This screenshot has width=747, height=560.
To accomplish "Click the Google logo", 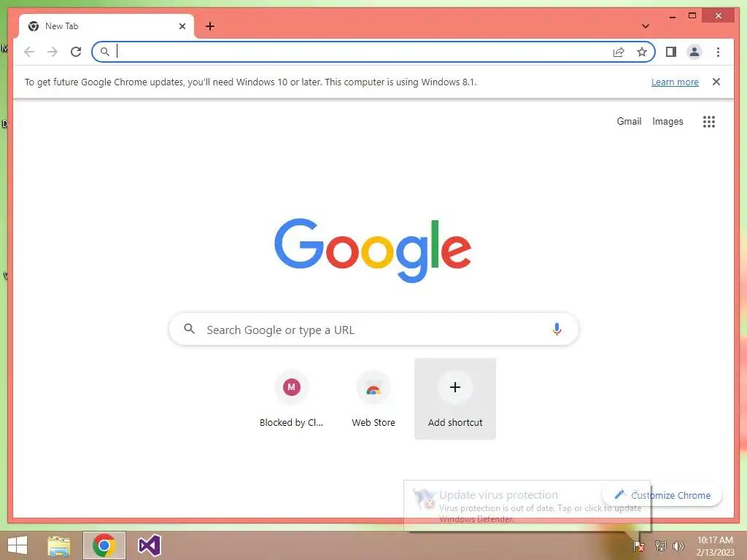I will (373, 250).
